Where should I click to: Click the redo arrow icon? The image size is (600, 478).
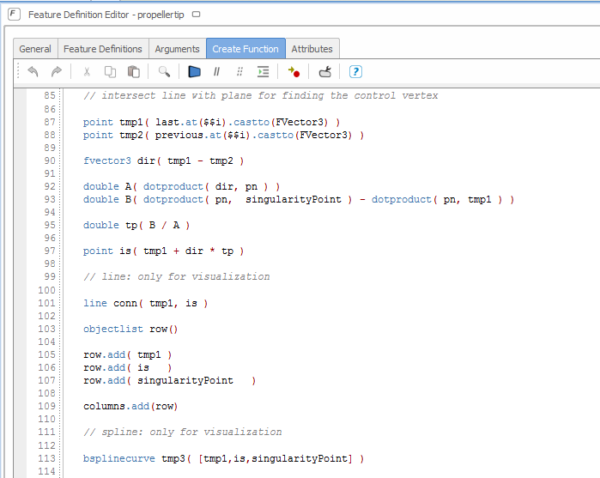(x=55, y=72)
